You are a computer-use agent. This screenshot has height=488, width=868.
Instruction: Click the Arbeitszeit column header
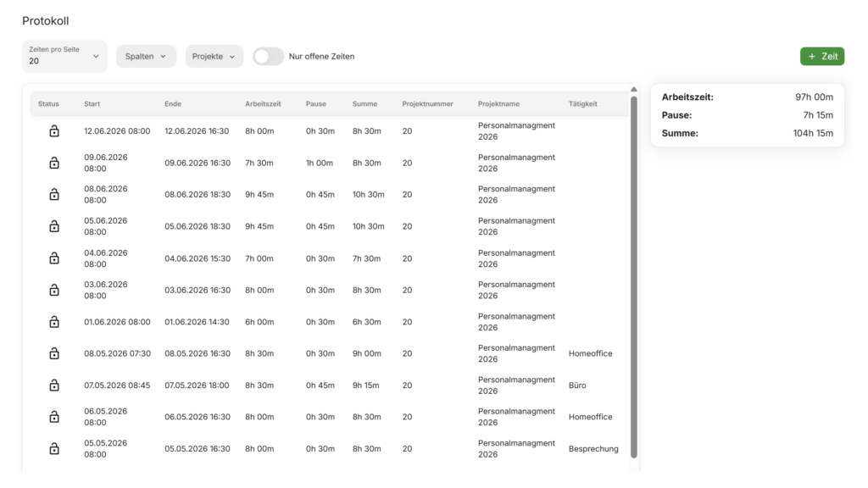(x=263, y=104)
